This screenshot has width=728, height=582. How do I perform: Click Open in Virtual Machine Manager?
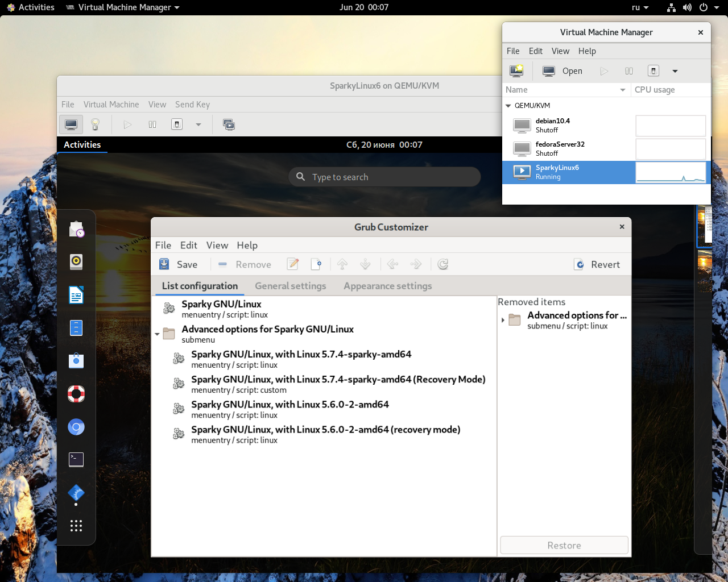pyautogui.click(x=562, y=71)
